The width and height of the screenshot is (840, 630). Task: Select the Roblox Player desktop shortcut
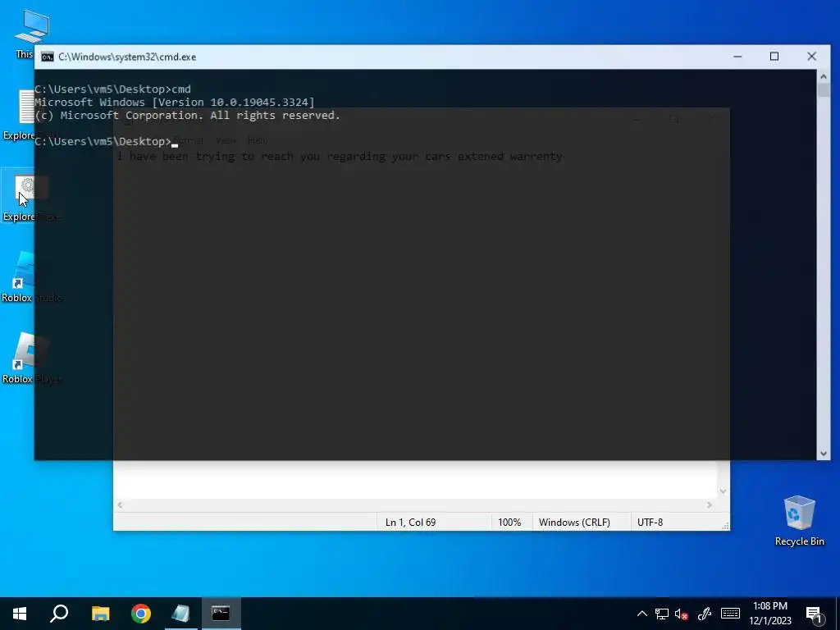(20, 358)
